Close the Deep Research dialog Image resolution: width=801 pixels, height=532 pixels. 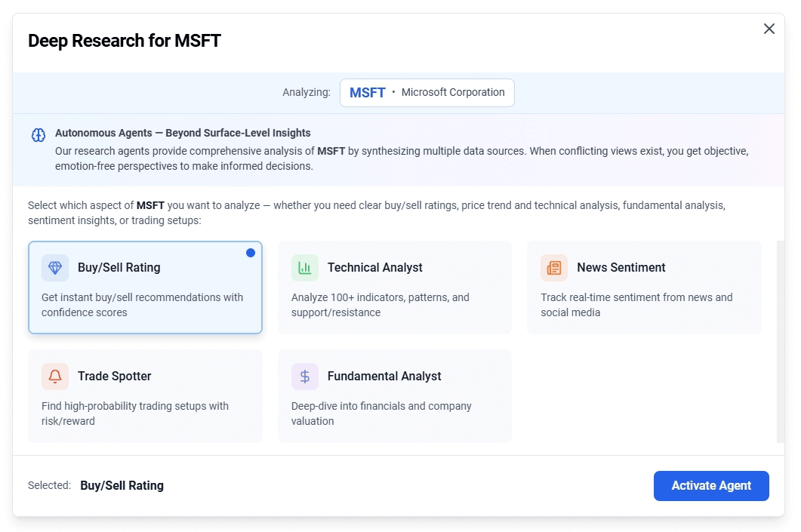coord(769,29)
